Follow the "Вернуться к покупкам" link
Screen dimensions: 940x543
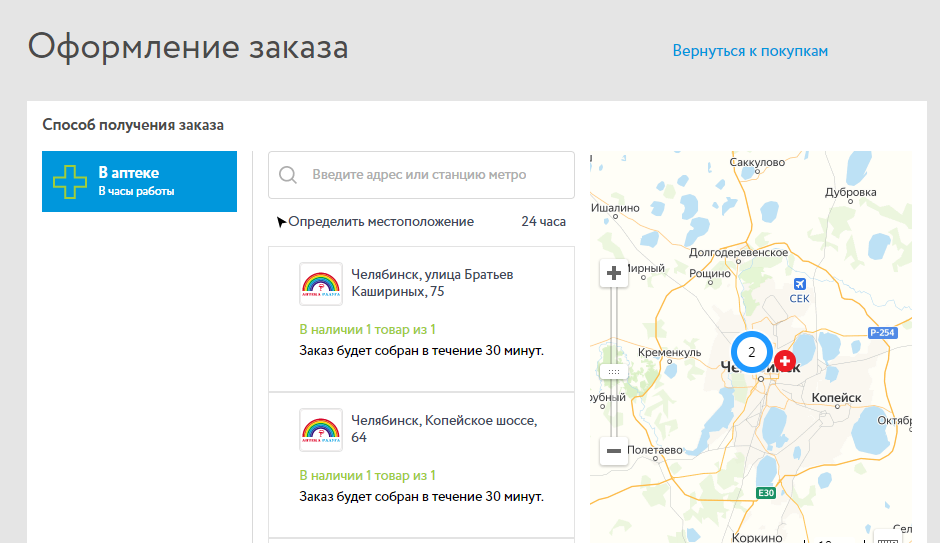tap(750, 51)
